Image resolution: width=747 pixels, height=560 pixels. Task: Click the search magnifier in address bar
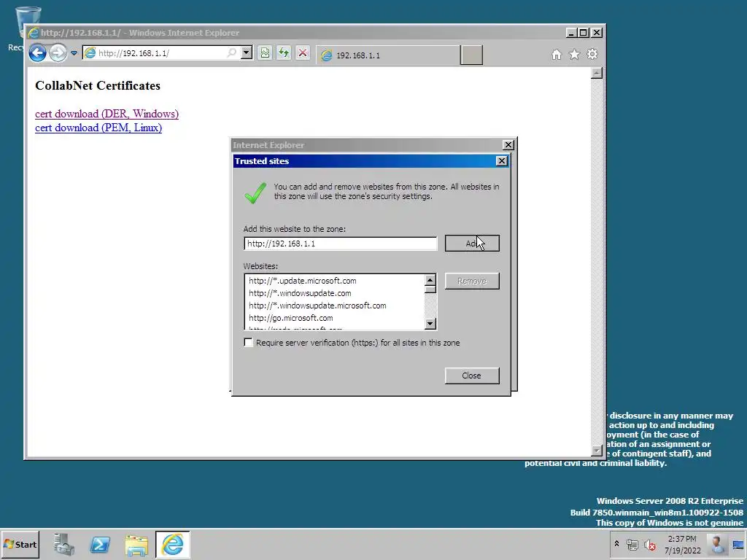pos(231,52)
